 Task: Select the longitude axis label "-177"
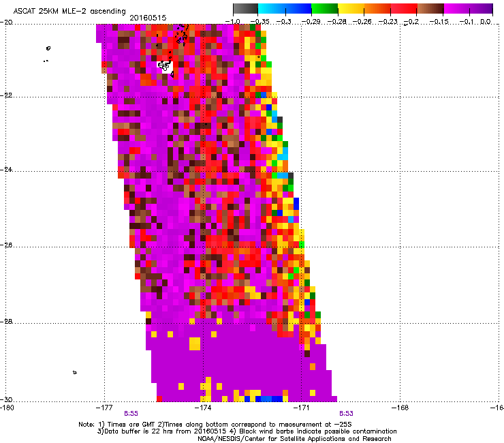tap(104, 408)
